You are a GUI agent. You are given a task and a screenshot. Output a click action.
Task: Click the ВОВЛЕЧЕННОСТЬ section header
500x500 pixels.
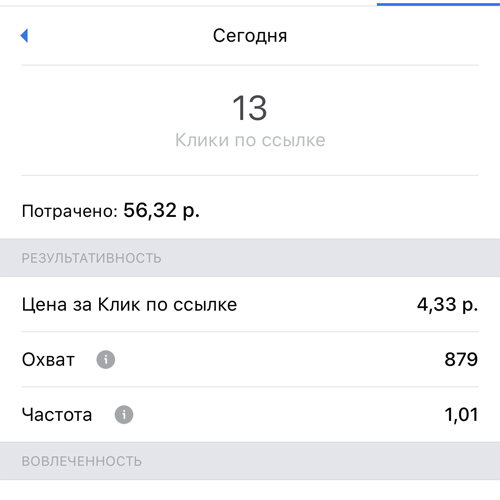250,461
